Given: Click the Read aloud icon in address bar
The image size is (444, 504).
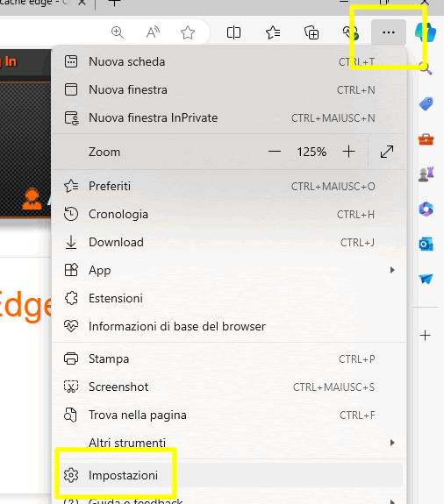Looking at the screenshot, I should coord(153,32).
